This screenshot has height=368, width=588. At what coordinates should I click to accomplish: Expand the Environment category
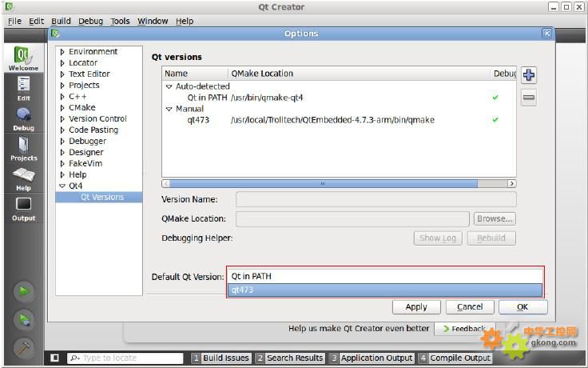(x=62, y=52)
